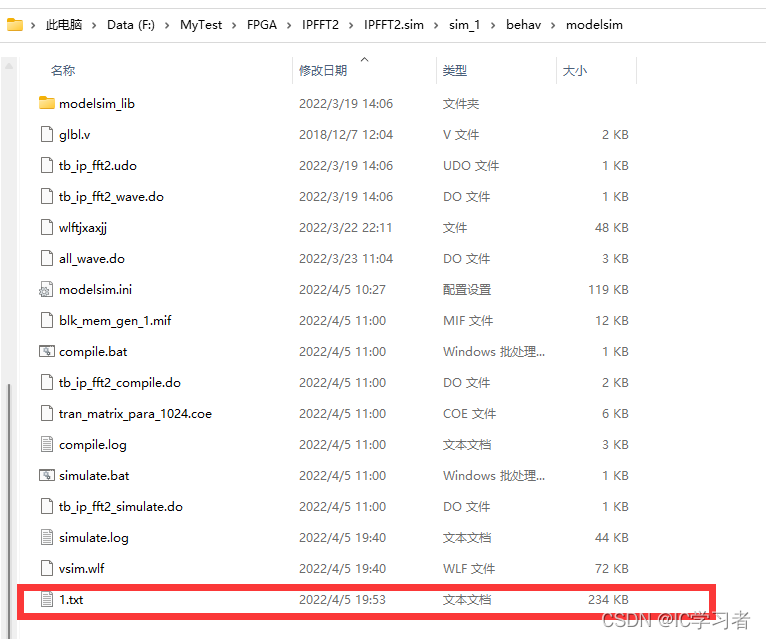Viewport: 766px width, 639px height.
Task: Click the modelsim breadcrumb segment
Action: (x=594, y=24)
